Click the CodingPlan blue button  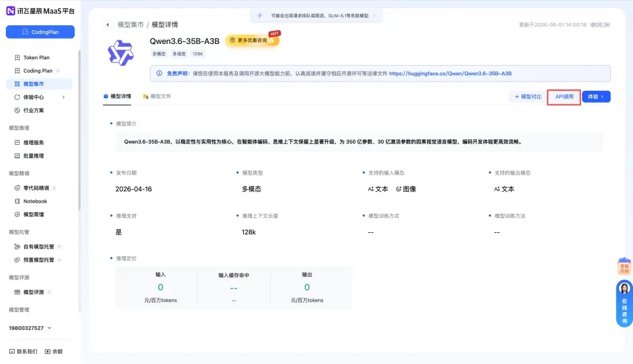(40, 32)
